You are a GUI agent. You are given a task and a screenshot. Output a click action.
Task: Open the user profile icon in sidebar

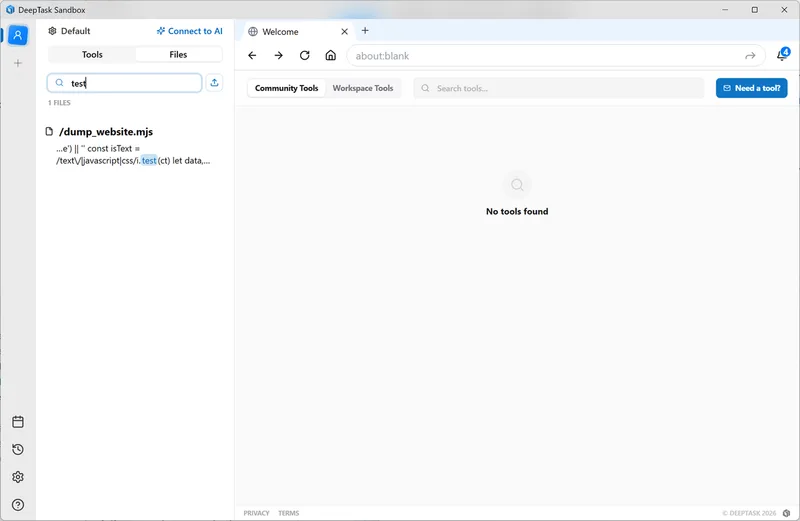pos(17,35)
